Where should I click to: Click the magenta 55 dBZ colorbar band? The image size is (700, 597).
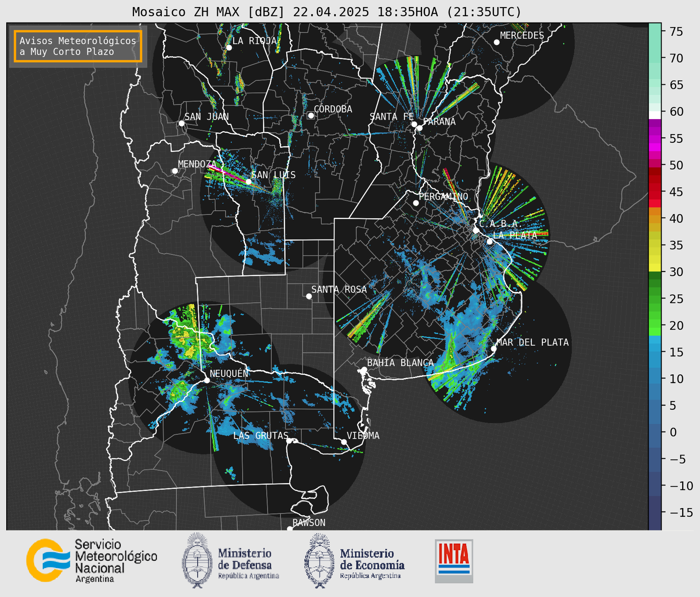[655, 139]
